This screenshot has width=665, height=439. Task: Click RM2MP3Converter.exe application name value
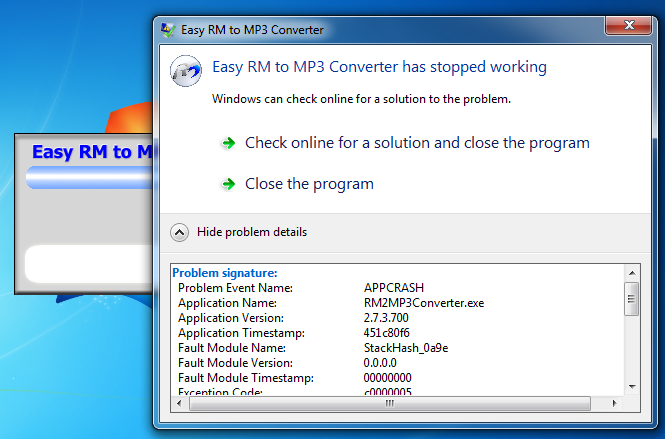point(424,303)
